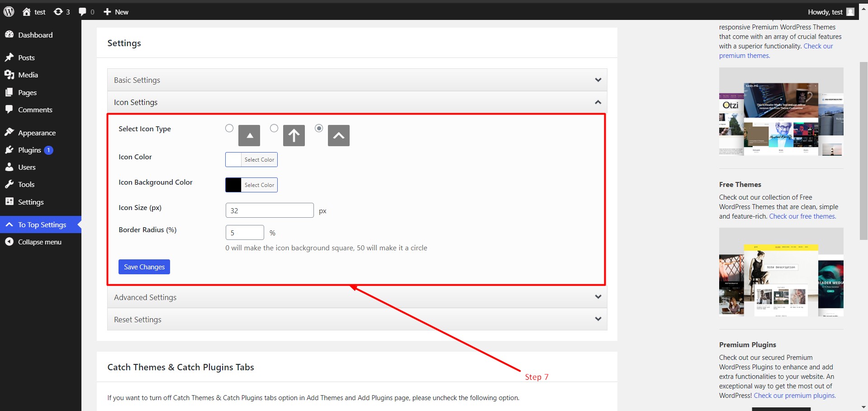
Task: Click the free themes preview thumbnail
Action: click(781, 272)
